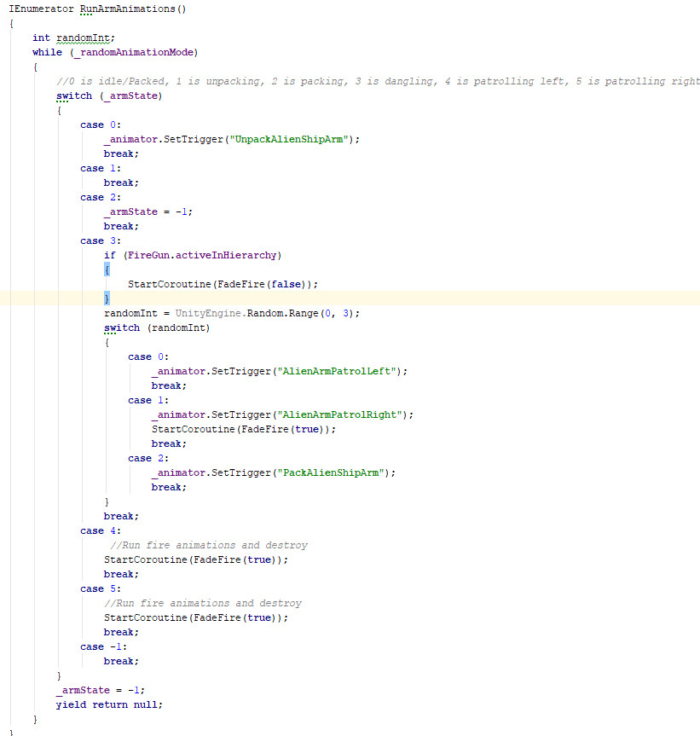Click the case -1: label

click(x=103, y=646)
